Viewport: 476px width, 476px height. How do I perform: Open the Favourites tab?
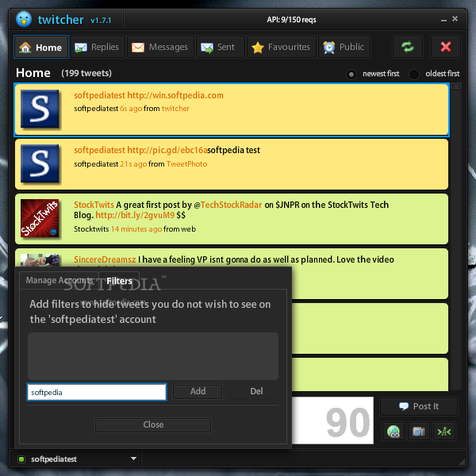(x=282, y=47)
